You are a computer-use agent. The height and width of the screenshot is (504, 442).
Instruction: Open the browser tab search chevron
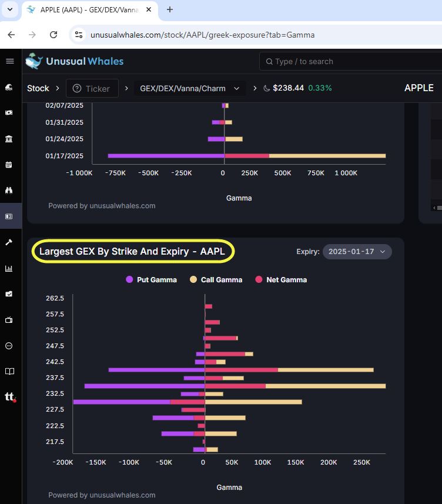10,9
